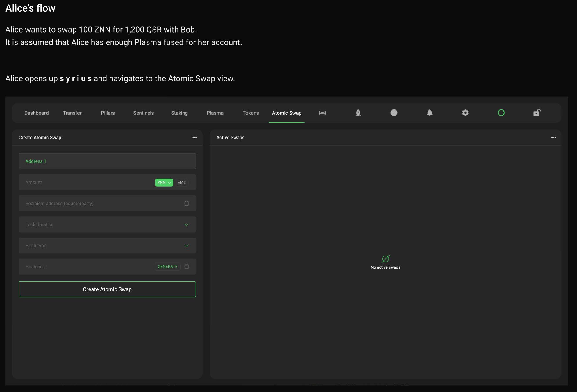Paste into recipient address via clipboard icon
The image size is (577, 392).
187,203
